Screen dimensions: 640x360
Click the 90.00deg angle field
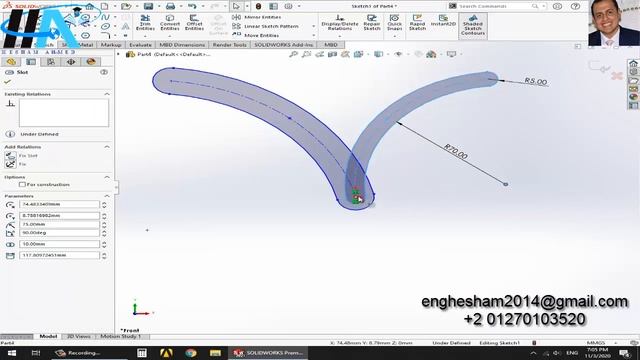pyautogui.click(x=59, y=233)
